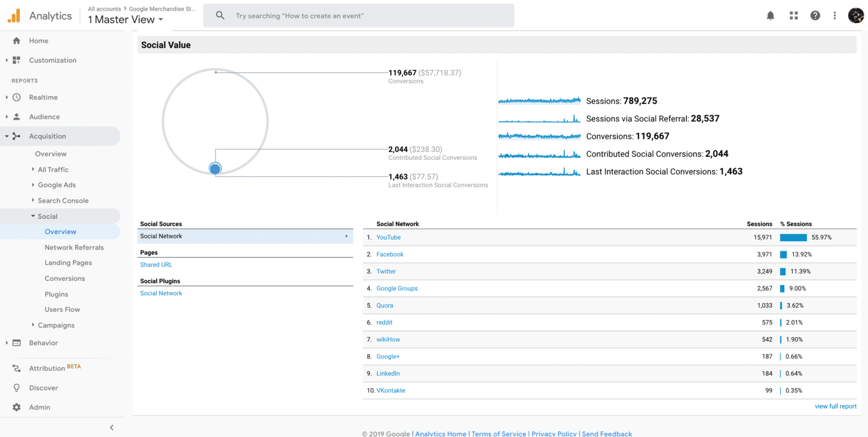Click Social Network under Social Plugins
The width and height of the screenshot is (868, 437).
point(161,293)
